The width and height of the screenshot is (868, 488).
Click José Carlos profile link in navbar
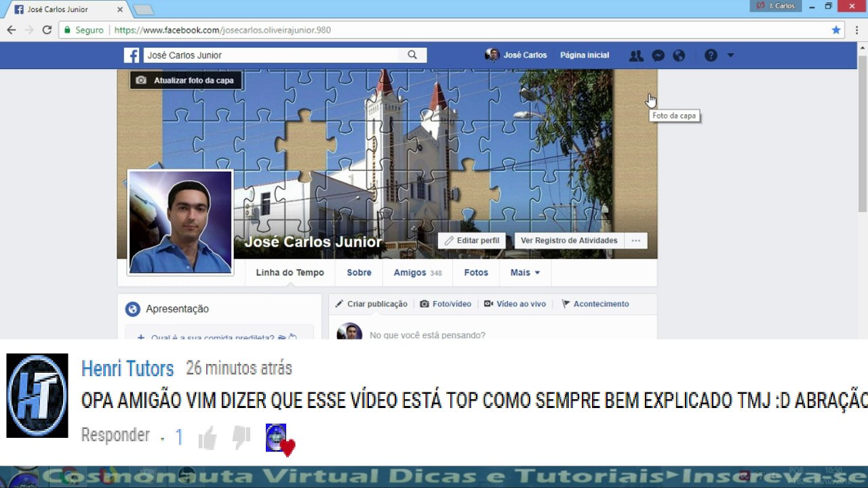[516, 56]
